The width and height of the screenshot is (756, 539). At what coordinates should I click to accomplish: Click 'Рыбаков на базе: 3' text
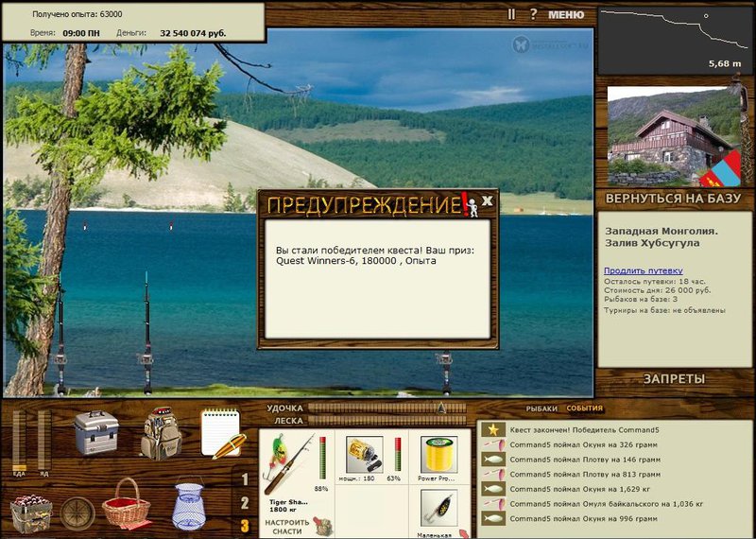(641, 300)
